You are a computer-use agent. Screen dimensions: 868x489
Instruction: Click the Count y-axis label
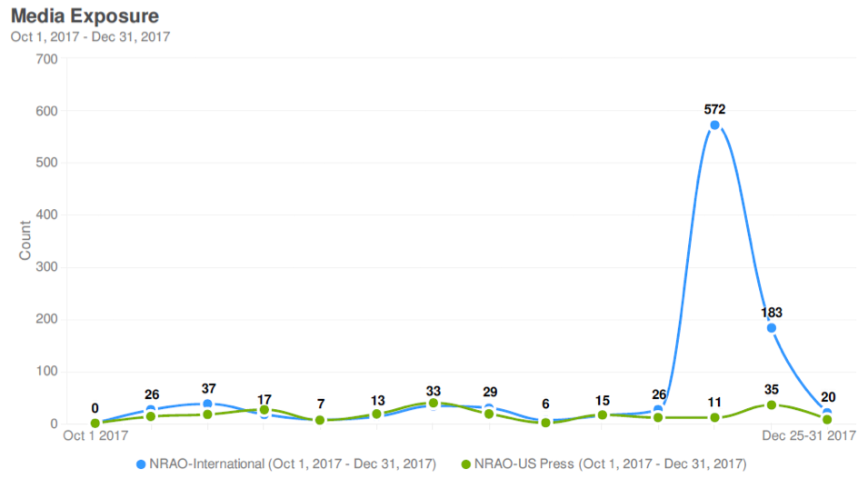point(25,240)
